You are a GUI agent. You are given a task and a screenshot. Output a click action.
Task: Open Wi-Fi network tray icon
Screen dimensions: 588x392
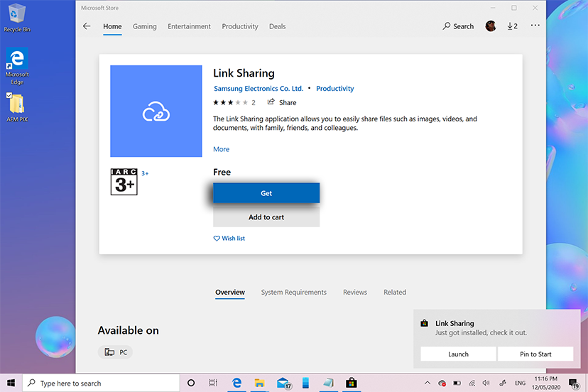click(472, 383)
